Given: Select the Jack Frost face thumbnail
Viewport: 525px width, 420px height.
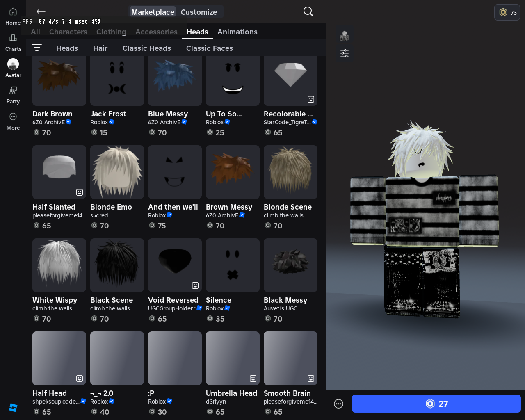Looking at the screenshot, I should [117, 80].
